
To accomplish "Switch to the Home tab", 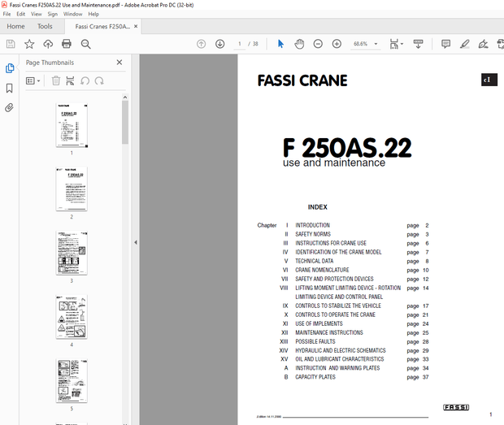I will coord(15,26).
